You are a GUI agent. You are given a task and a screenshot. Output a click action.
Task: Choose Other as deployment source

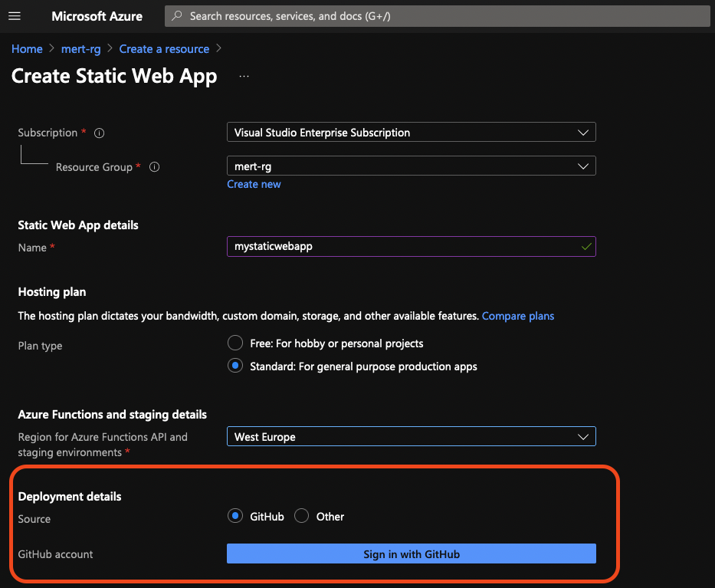(301, 516)
